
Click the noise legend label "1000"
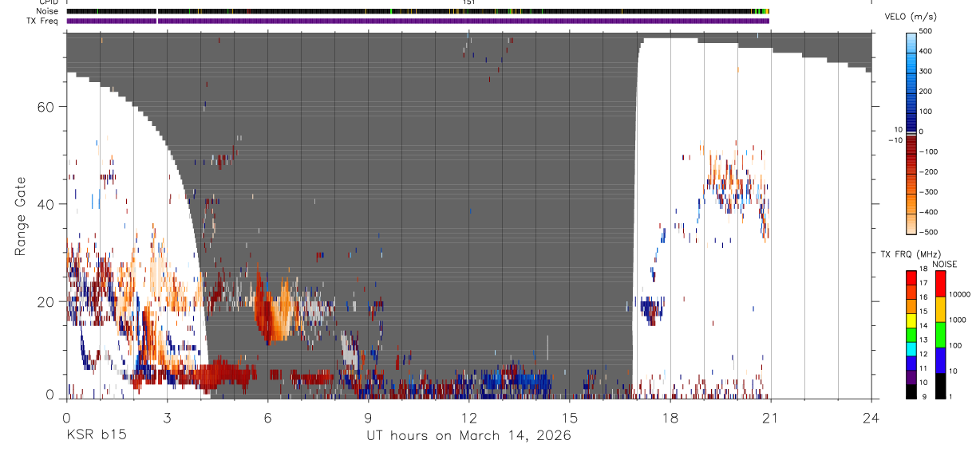coord(957,320)
